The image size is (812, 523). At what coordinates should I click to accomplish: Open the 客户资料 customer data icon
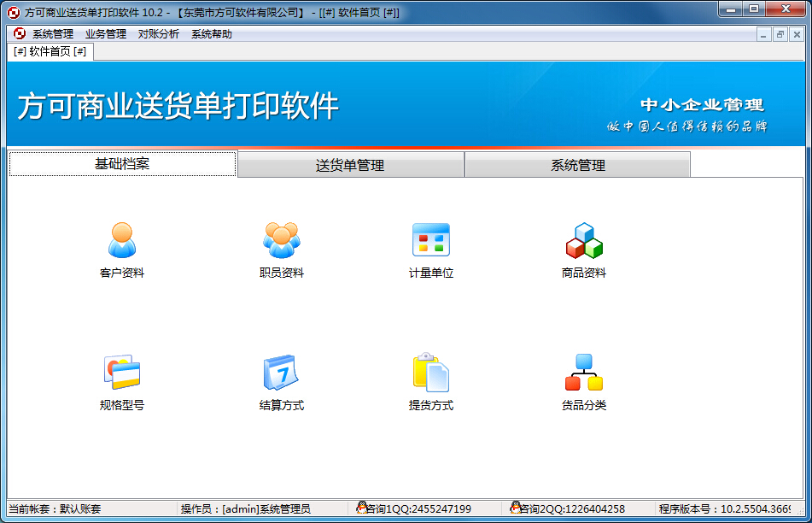[122, 240]
